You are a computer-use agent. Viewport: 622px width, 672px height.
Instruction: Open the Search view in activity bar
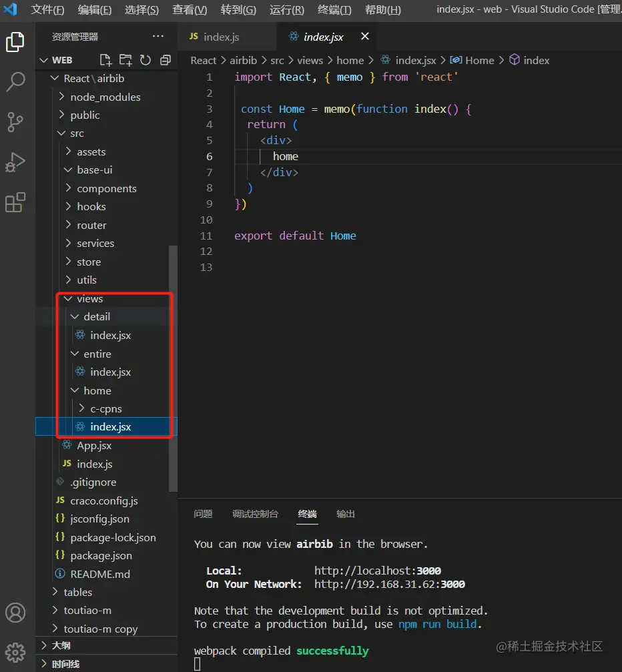click(x=15, y=81)
